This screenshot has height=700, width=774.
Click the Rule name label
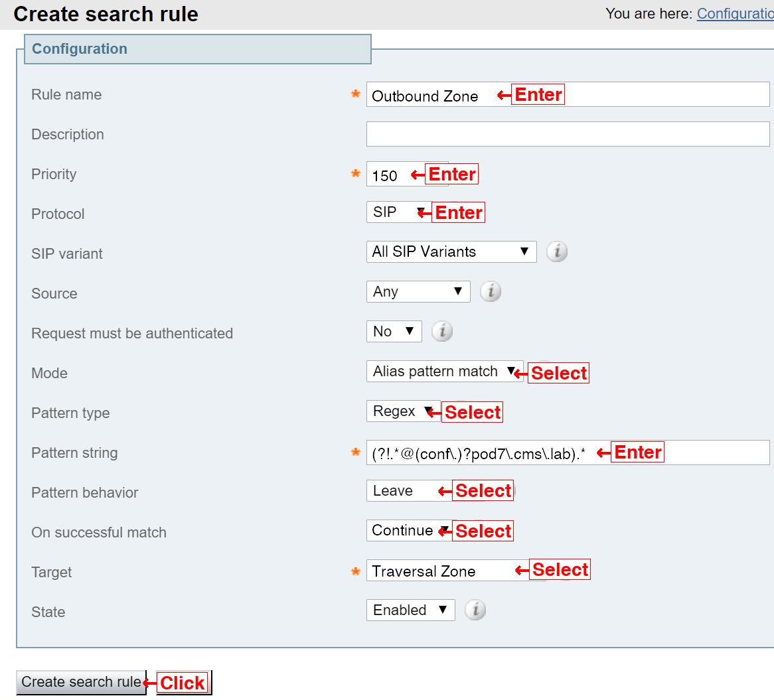(x=66, y=95)
